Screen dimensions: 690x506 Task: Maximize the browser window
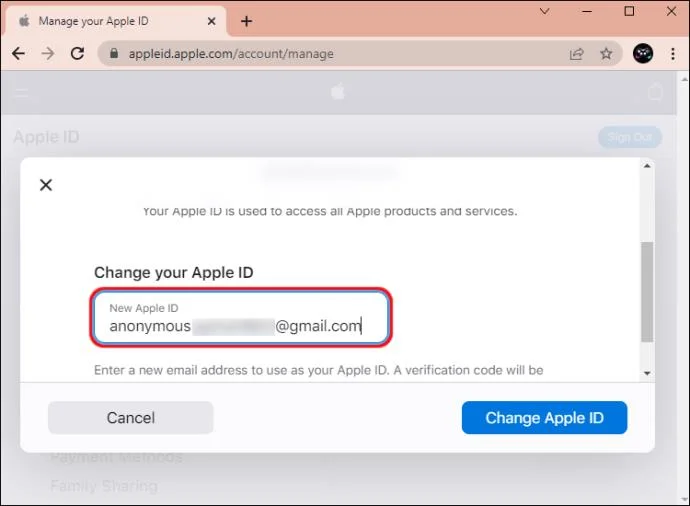pyautogui.click(x=629, y=11)
